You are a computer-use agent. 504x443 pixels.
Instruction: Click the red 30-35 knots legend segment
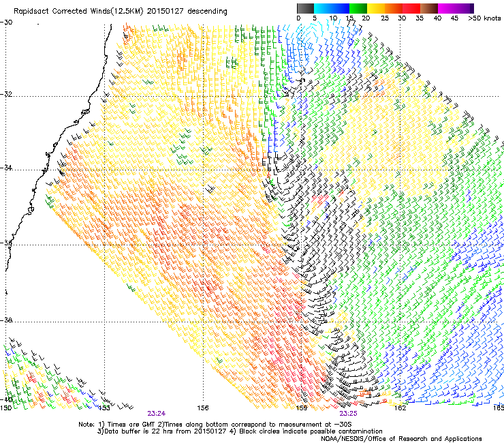pyautogui.click(x=411, y=8)
